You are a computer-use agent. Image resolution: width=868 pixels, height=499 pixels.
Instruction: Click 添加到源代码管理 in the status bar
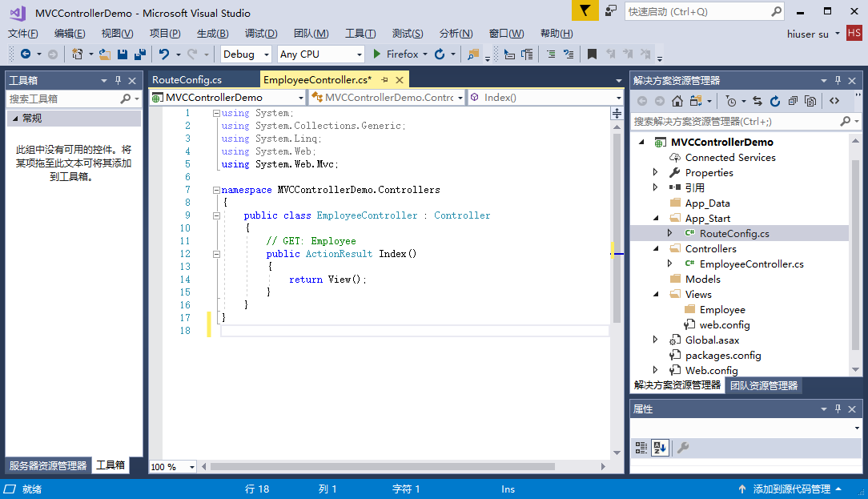(790, 489)
